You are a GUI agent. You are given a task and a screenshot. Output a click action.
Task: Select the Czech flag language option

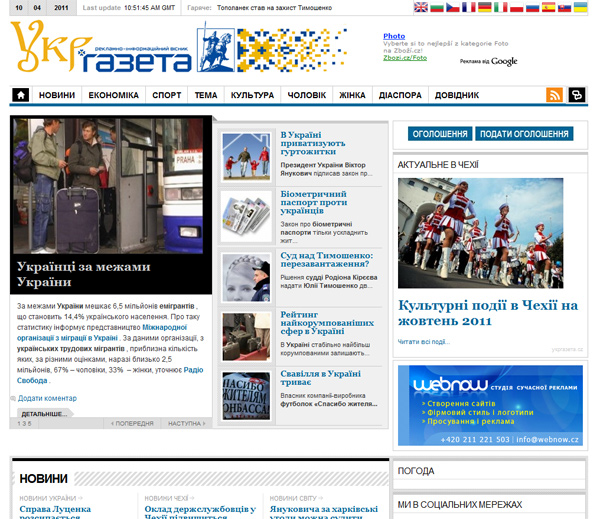tap(453, 7)
